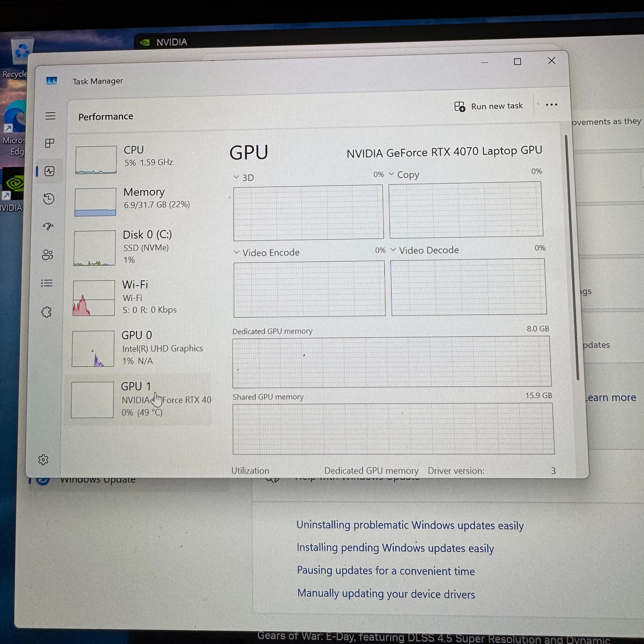The height and width of the screenshot is (644, 644).
Task: Click the Driver version label
Action: (456, 471)
